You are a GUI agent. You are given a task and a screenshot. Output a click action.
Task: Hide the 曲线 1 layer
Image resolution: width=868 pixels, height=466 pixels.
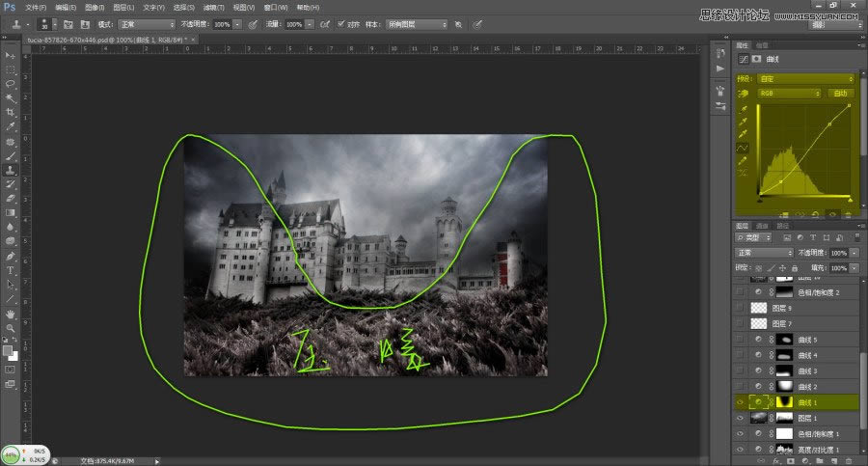[741, 401]
